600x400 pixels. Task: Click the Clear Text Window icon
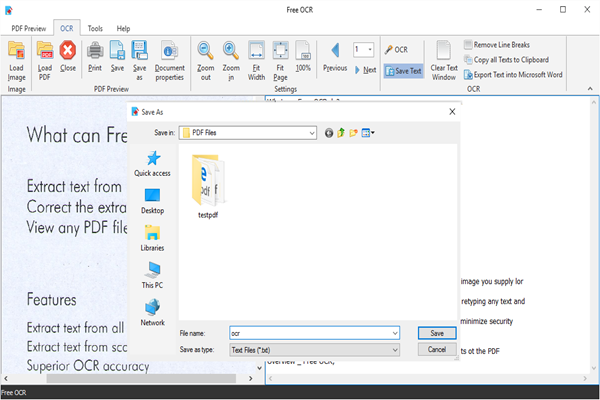click(444, 52)
